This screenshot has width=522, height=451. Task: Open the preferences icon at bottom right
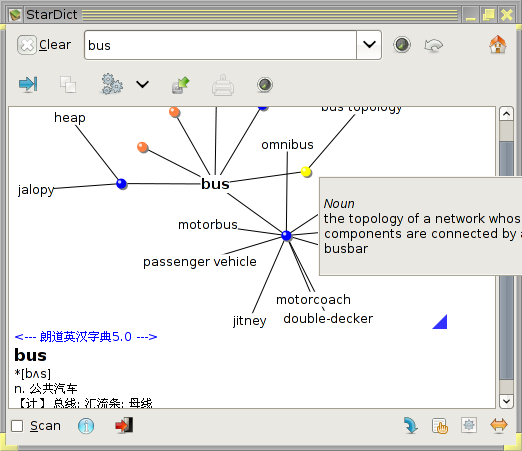tap(469, 425)
